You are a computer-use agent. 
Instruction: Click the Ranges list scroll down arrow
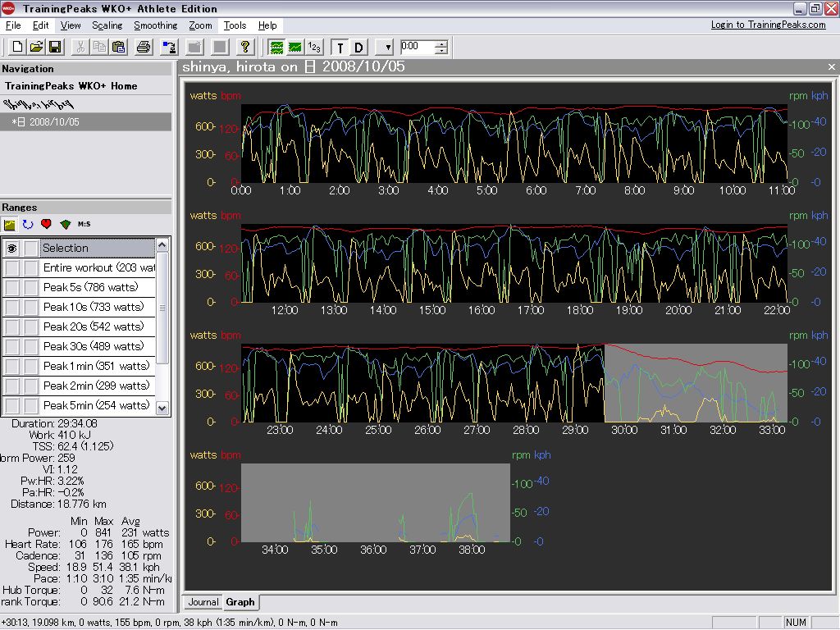[162, 409]
